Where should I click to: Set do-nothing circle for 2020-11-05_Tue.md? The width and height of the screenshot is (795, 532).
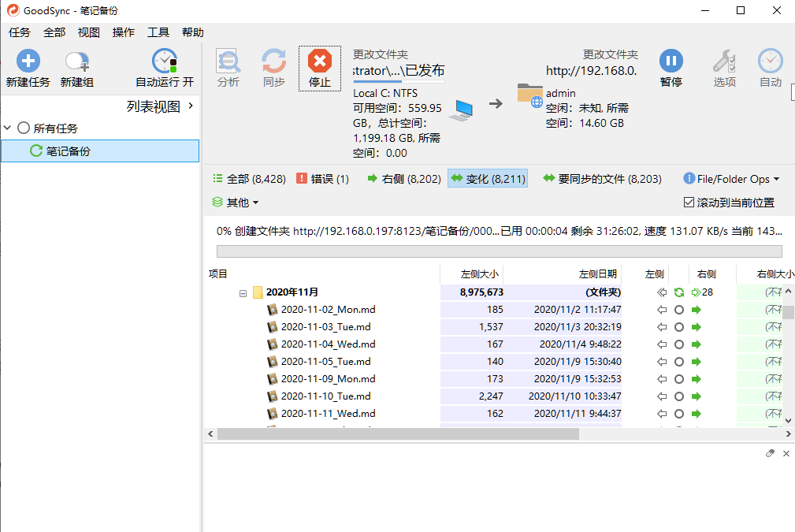(679, 362)
